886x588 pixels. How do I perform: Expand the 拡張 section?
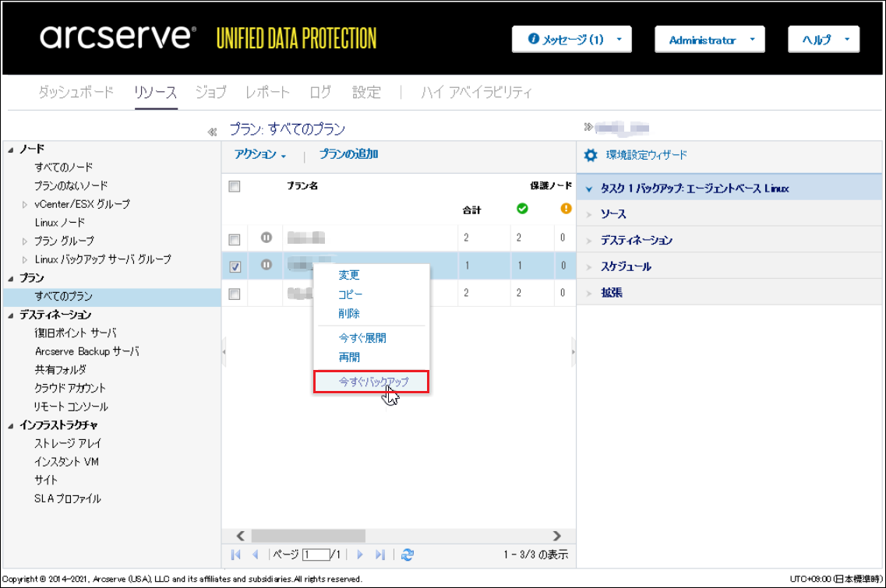[589, 293]
